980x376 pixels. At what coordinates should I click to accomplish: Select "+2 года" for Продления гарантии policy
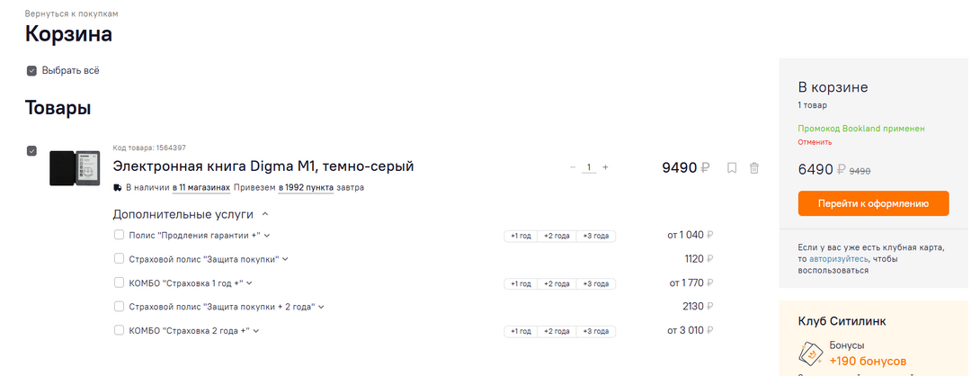557,236
